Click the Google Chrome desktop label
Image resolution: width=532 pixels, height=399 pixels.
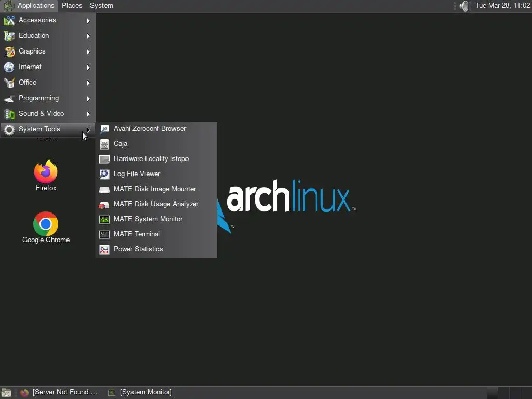coord(46,240)
